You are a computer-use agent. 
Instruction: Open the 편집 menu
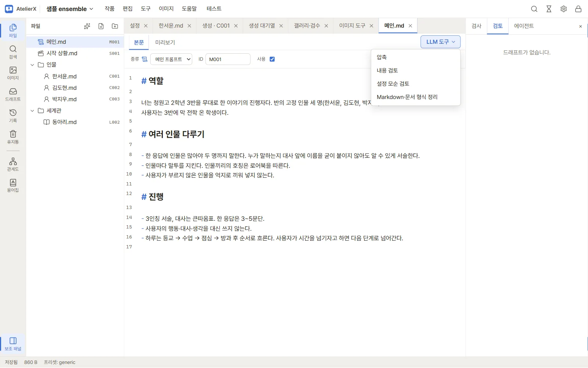(x=128, y=9)
